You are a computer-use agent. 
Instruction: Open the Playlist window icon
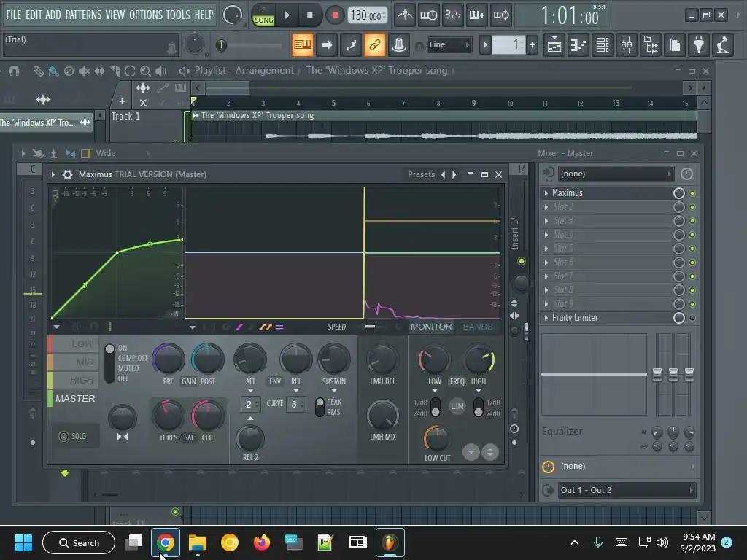[554, 45]
